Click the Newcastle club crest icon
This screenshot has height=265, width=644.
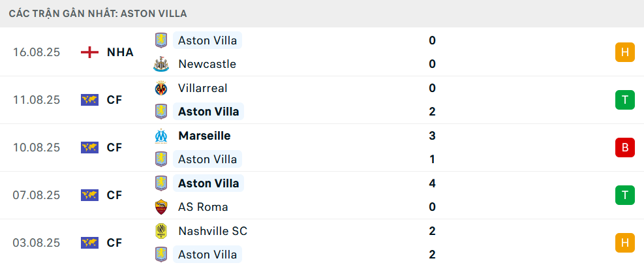tap(161, 64)
